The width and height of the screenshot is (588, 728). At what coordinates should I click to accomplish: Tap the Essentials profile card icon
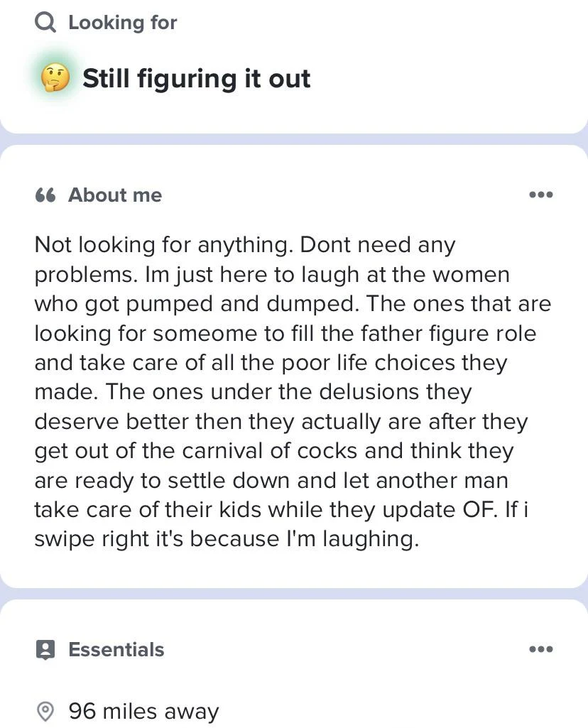pos(45,649)
